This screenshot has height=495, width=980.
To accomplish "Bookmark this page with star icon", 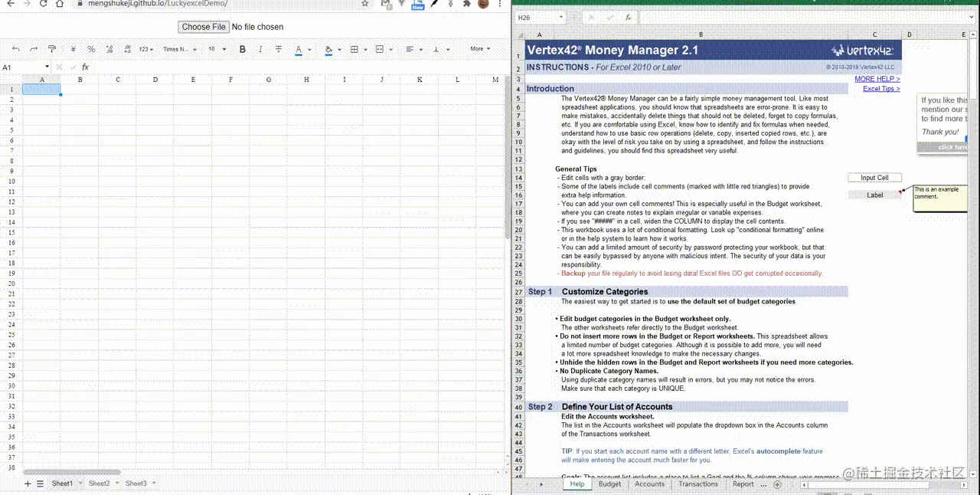I will (364, 4).
